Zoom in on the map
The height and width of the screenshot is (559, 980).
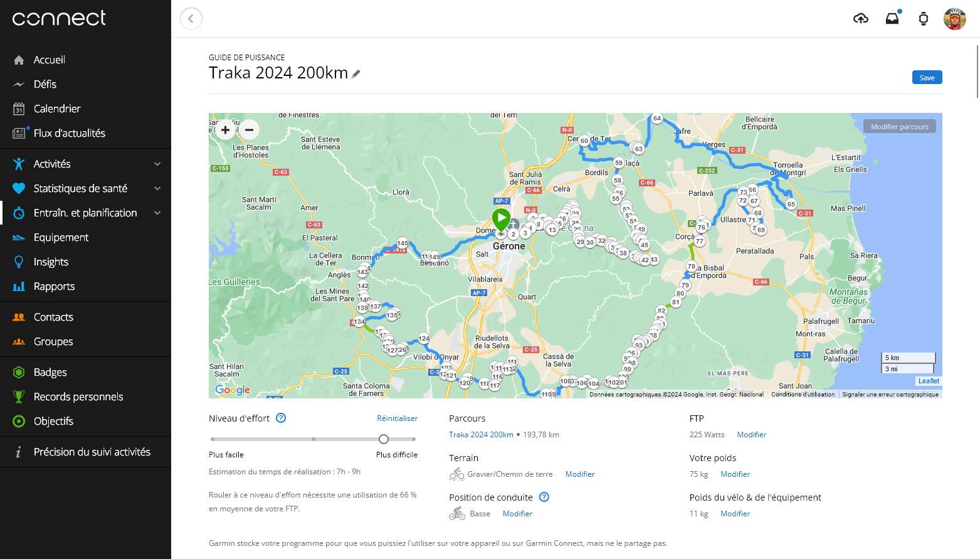[225, 130]
